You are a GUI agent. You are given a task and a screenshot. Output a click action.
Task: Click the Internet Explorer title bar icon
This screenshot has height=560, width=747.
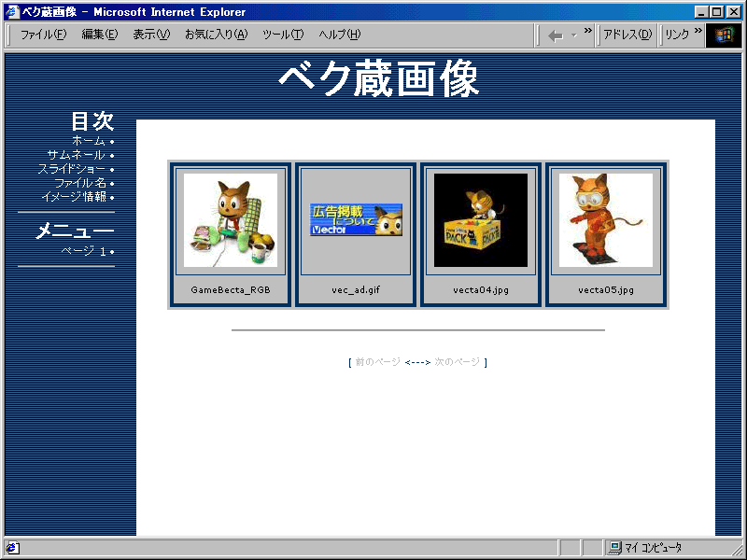(x=12, y=12)
